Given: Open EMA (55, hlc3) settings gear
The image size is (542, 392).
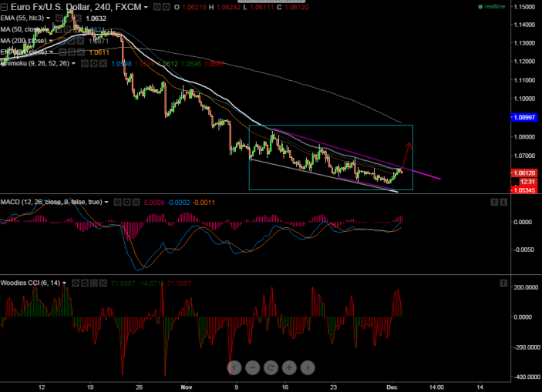Looking at the screenshot, I should (x=69, y=18).
